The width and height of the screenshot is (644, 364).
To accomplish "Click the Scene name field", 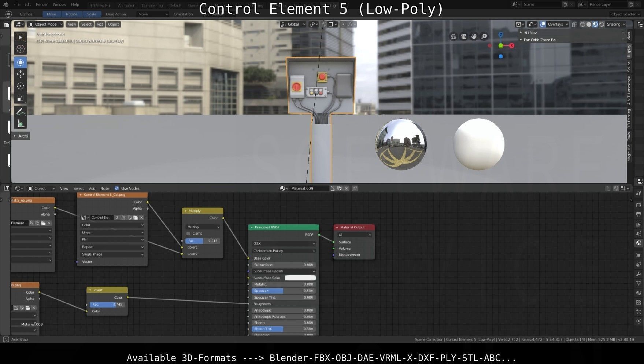I will [x=541, y=4].
